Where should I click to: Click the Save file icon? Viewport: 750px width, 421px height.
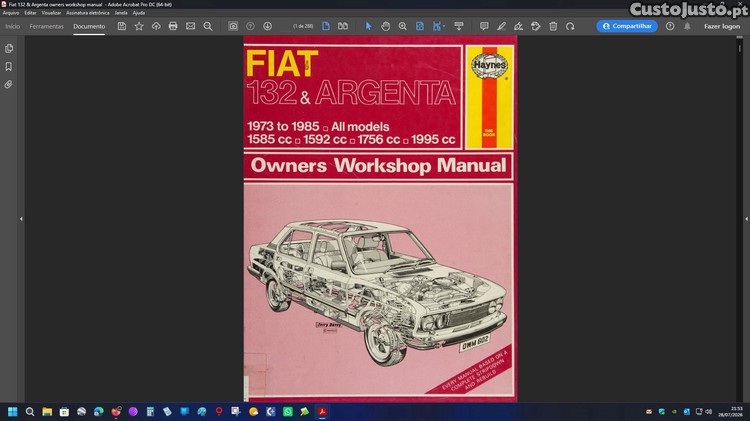pyautogui.click(x=122, y=26)
